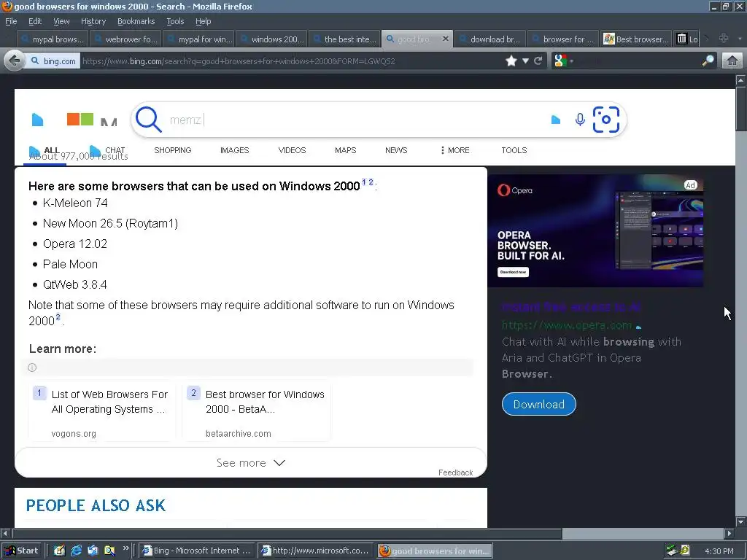Click the info icon under Learn more
This screenshot has height=560, width=747.
point(32,367)
